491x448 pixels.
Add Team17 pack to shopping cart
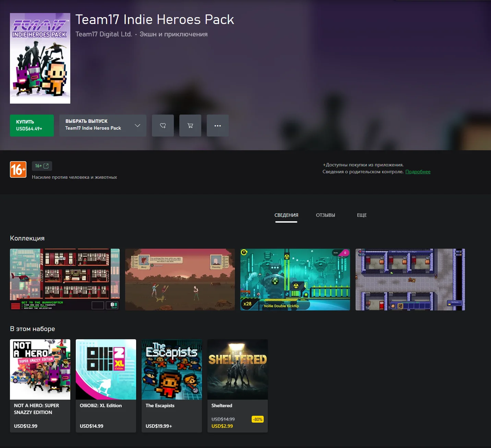pyautogui.click(x=190, y=126)
